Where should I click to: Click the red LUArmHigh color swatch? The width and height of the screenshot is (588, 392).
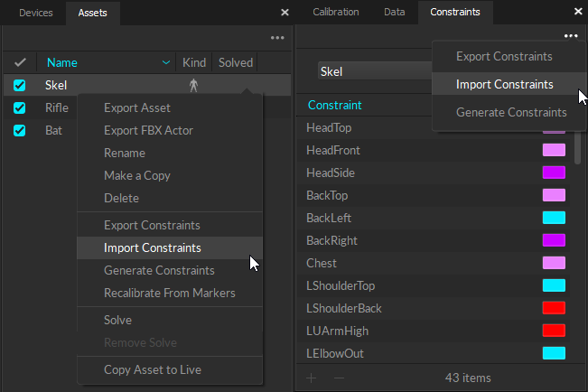point(553,331)
